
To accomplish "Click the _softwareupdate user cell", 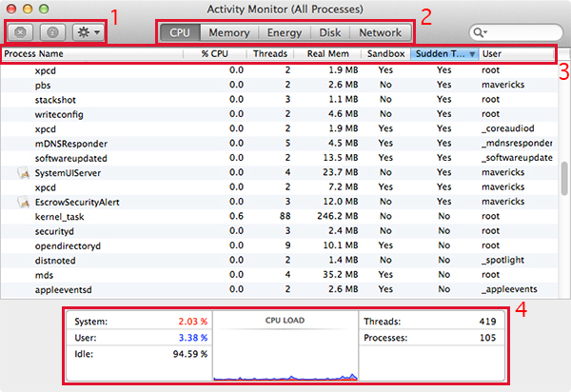I will pos(517,158).
